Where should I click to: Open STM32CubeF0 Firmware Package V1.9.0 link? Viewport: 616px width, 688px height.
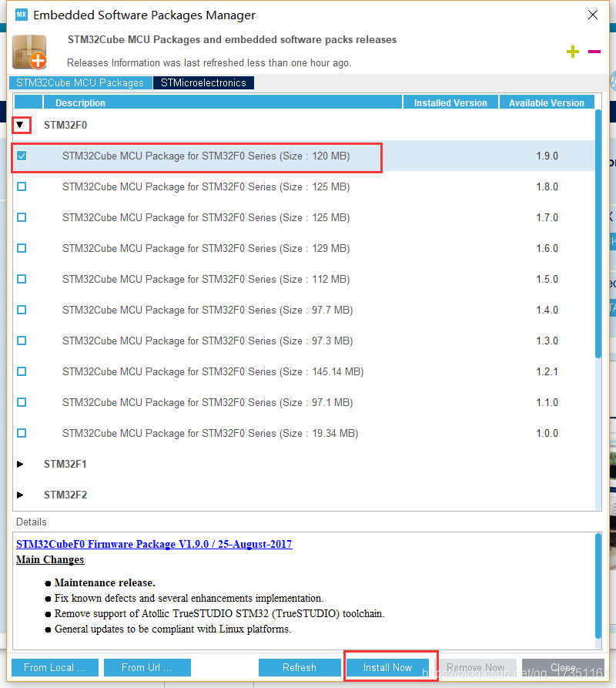(154, 544)
